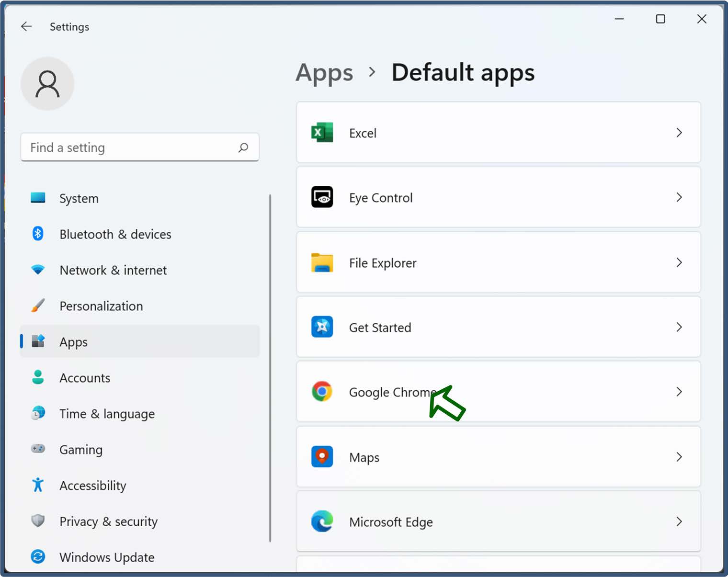Image resolution: width=728 pixels, height=577 pixels.
Task: Open System settings
Action: point(79,198)
